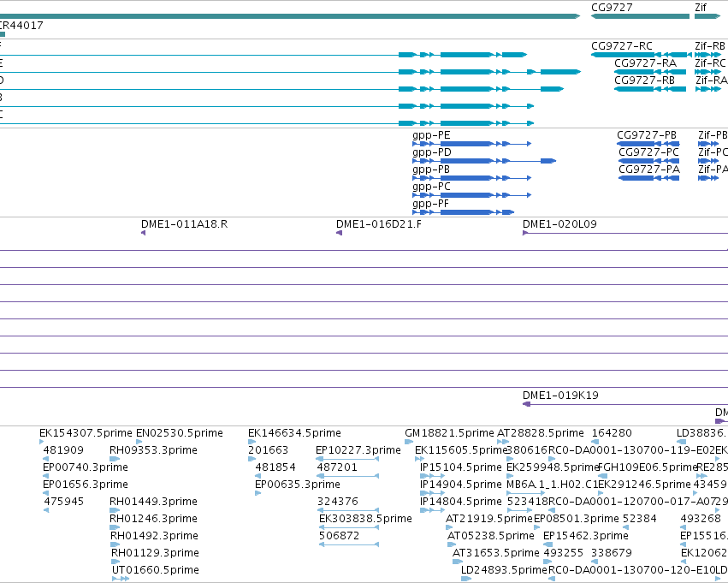The width and height of the screenshot is (728, 583).
Task: Open the 506872 EST label
Action: (339, 536)
